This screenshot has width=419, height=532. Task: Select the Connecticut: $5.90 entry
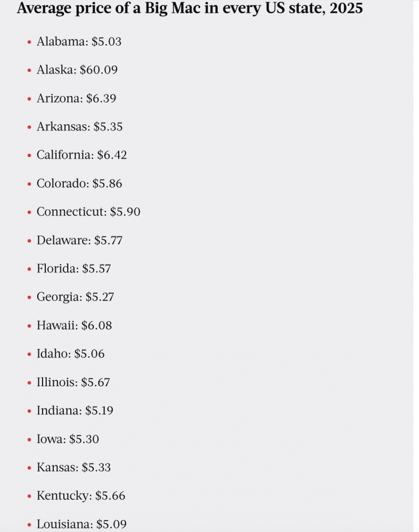coord(88,212)
